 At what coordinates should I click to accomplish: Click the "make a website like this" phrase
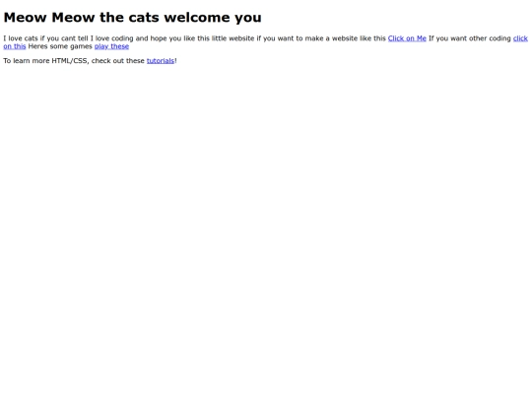(x=346, y=38)
